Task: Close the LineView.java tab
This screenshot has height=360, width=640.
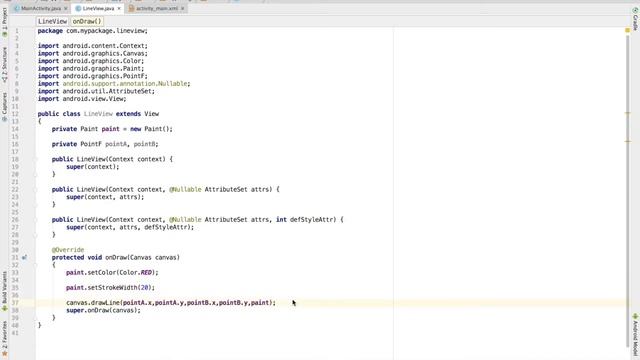Action: tap(119, 8)
